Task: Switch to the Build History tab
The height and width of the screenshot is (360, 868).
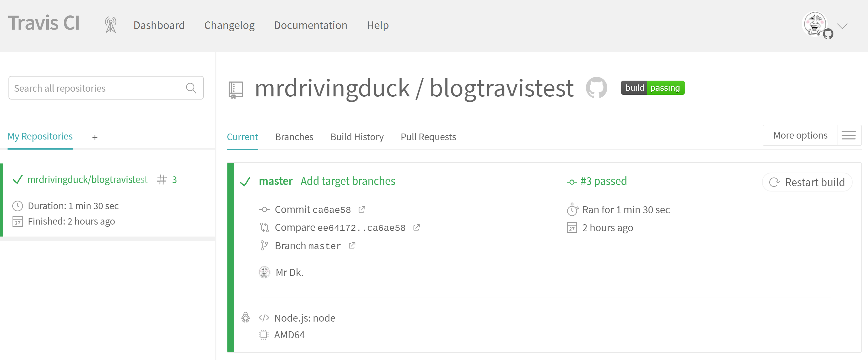Action: click(x=357, y=136)
